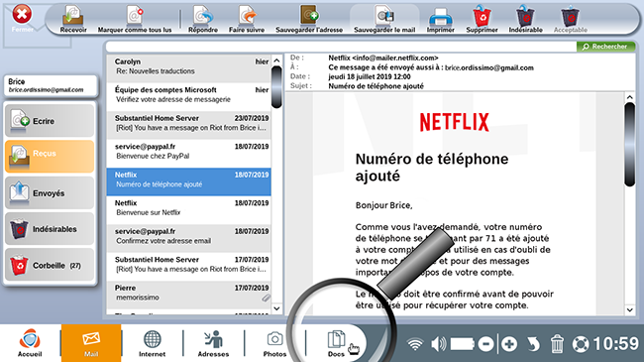
Task: Compose a new message with Ecrire
Action: 50,121
